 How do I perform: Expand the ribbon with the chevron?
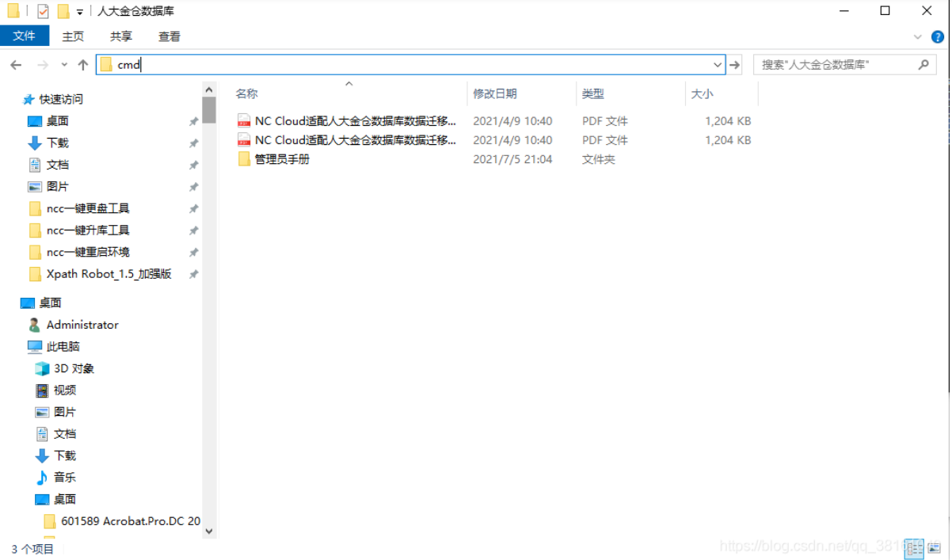click(x=918, y=36)
